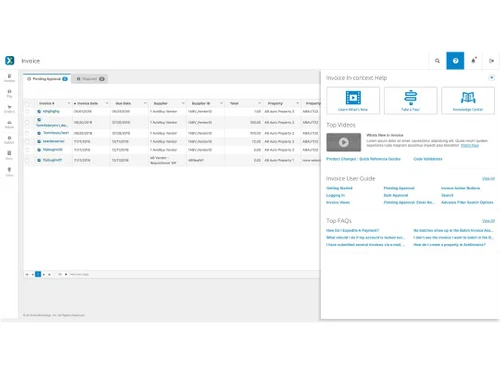500x375 pixels.
Task: Click the icon beside the first invoice row
Action: click(39, 111)
